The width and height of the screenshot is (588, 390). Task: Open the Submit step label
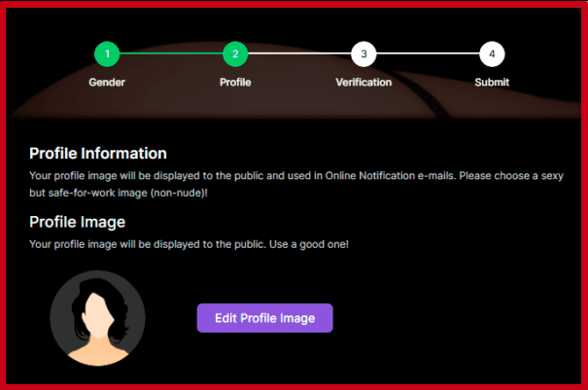[x=492, y=83]
